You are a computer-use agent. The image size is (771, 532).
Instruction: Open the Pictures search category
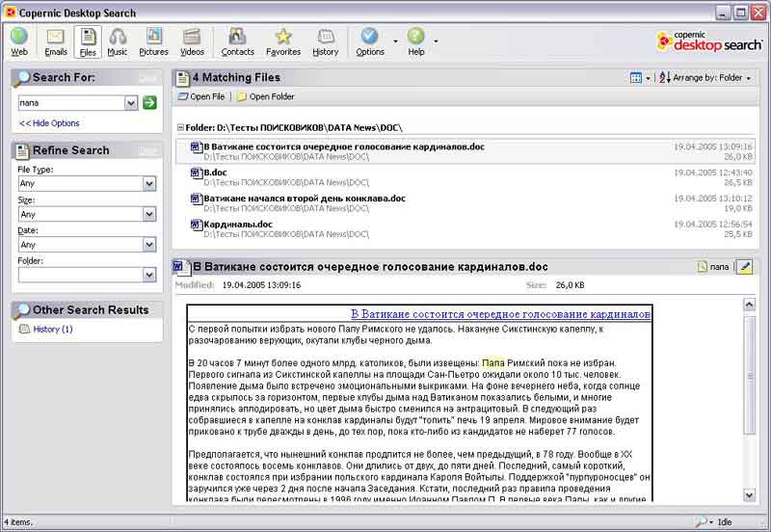pyautogui.click(x=152, y=40)
